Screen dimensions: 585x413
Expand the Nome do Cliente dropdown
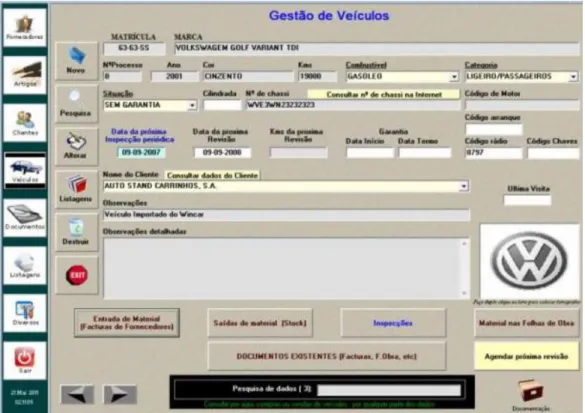click(464, 186)
